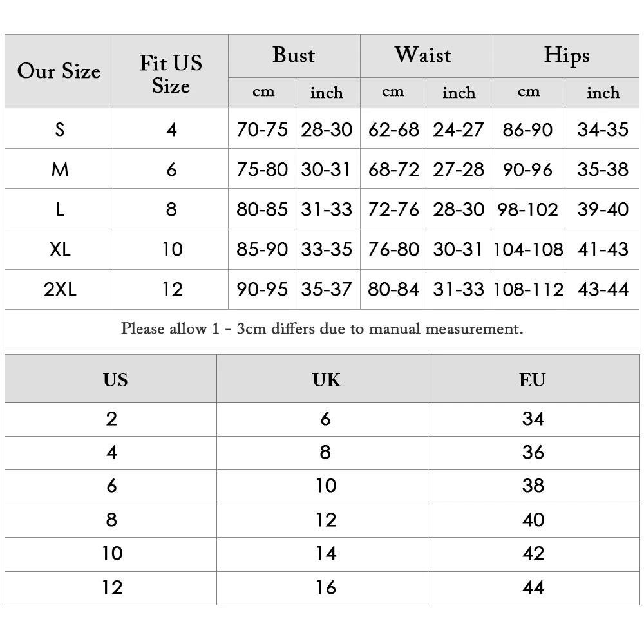Select the Bust header cell
Viewport: 644px width, 644px height.
294,55
